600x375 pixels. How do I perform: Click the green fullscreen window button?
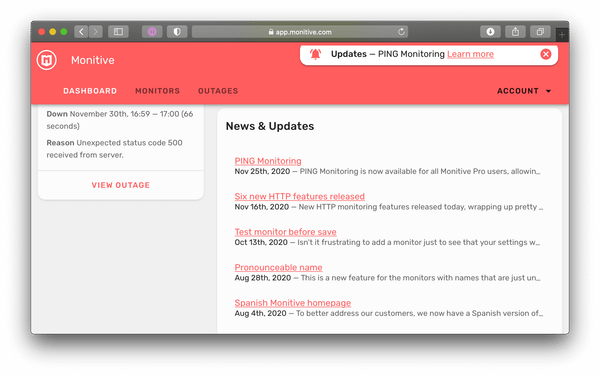64,32
